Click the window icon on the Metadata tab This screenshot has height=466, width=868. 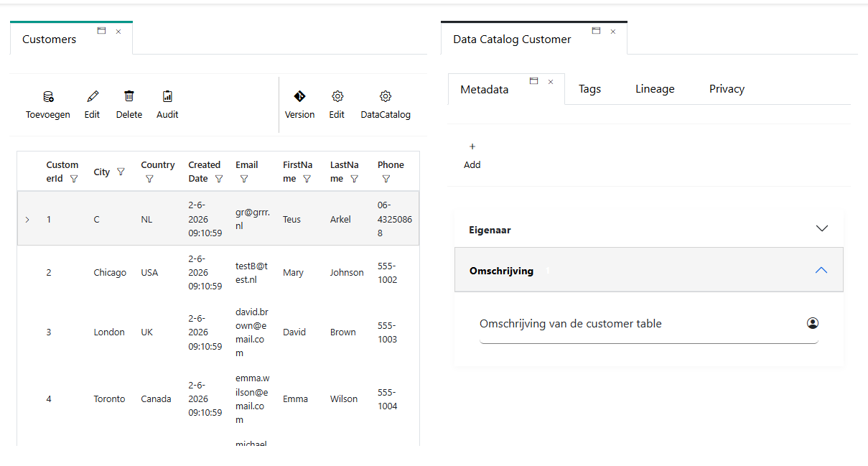tap(534, 81)
